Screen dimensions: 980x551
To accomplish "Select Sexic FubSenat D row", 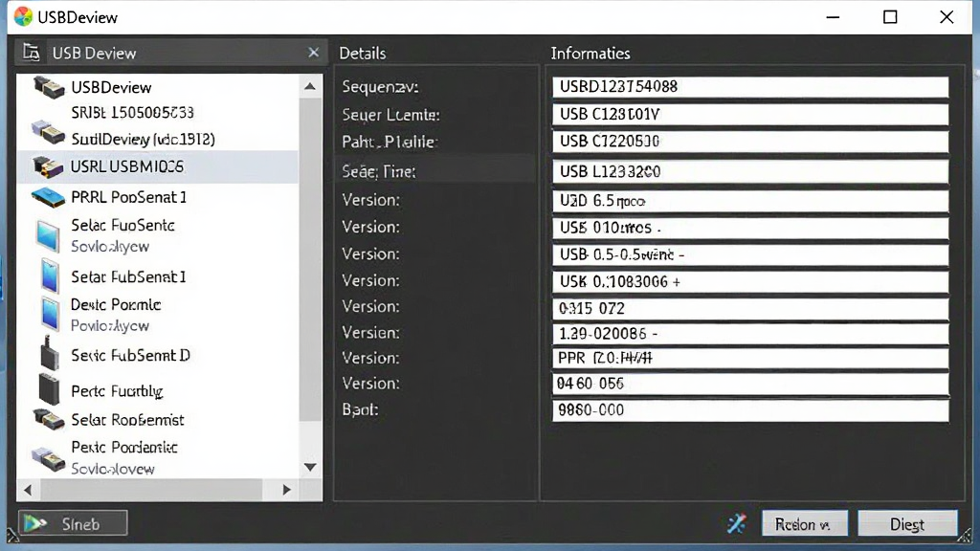I will point(158,355).
